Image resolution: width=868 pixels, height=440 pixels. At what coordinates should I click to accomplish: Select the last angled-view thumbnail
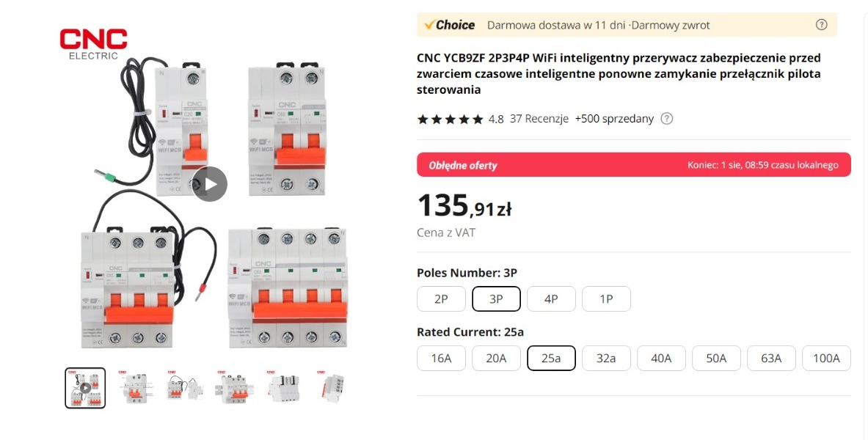pos(332,388)
